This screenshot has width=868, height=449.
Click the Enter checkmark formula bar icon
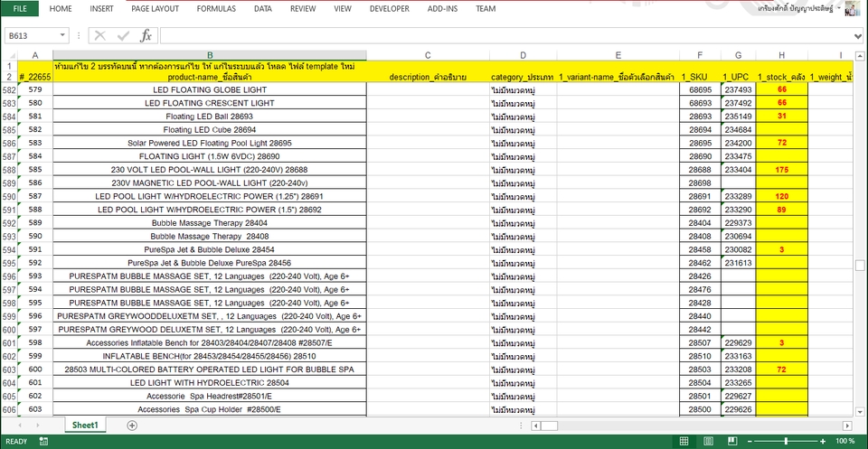coord(123,36)
